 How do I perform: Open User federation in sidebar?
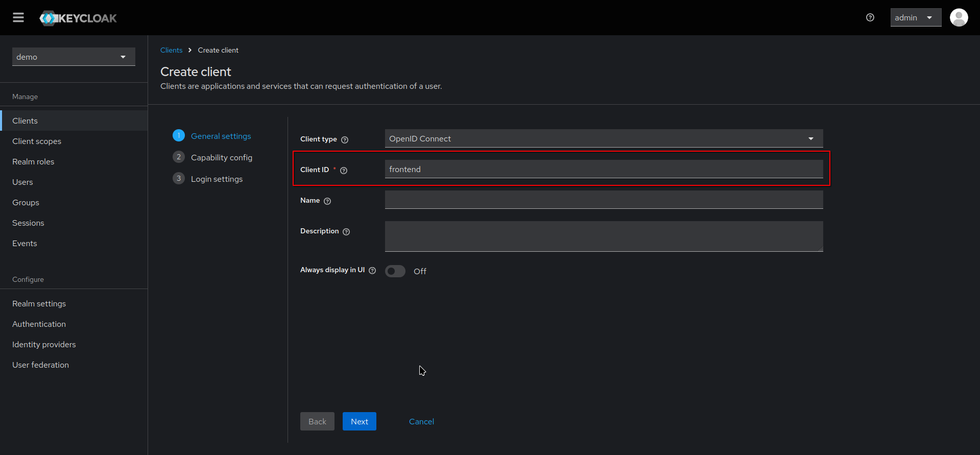pyautogui.click(x=74, y=365)
